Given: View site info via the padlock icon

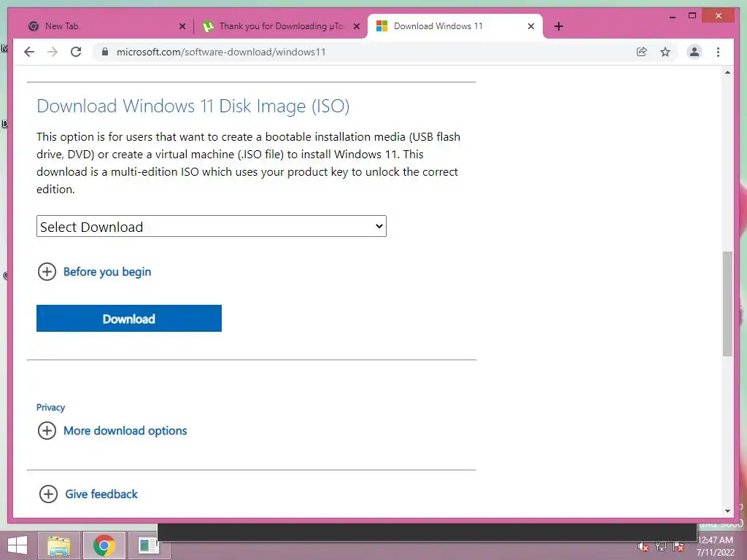Looking at the screenshot, I should tap(105, 52).
